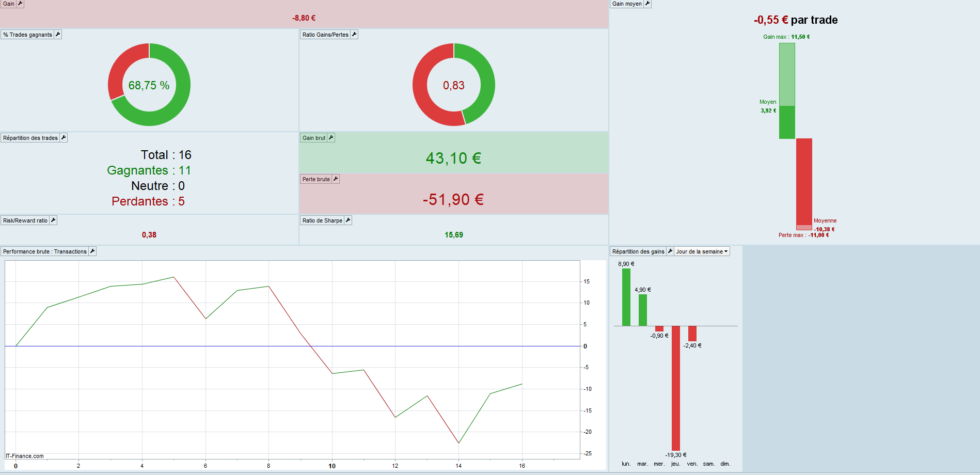Image resolution: width=980 pixels, height=475 pixels.
Task: Open wrench settings for Gain panel
Action: (x=20, y=4)
